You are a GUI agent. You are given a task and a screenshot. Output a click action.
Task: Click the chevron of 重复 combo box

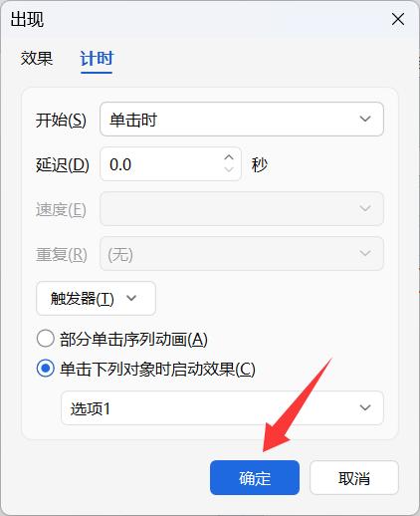[365, 253]
